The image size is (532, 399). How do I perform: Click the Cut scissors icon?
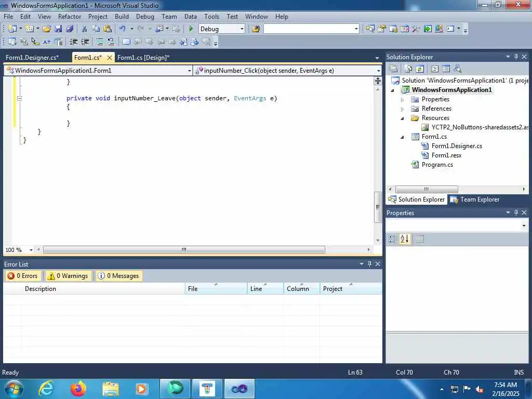(85, 29)
